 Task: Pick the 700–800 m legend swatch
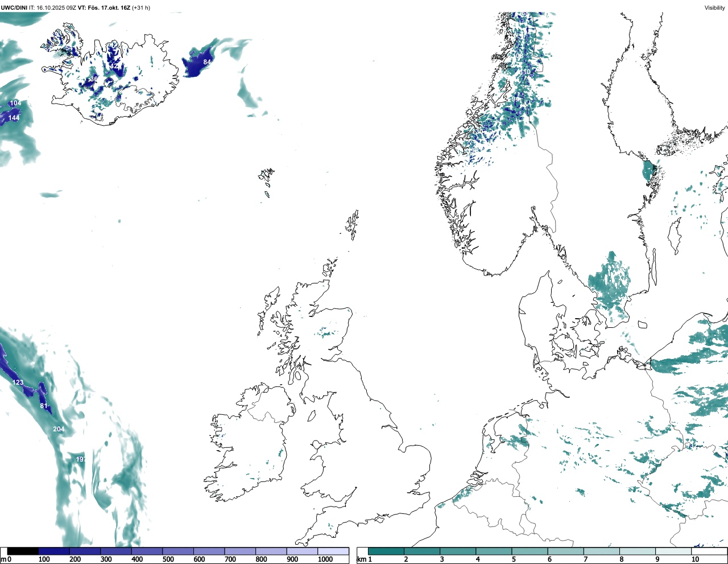(240, 551)
